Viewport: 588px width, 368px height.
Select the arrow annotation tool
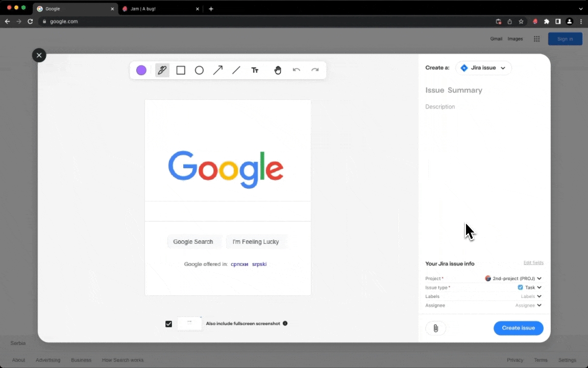[218, 71]
